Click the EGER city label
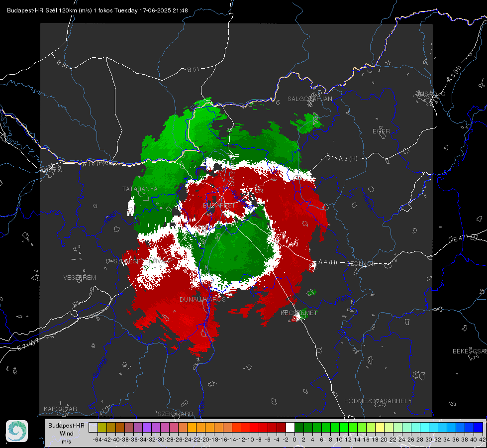 click(x=381, y=131)
